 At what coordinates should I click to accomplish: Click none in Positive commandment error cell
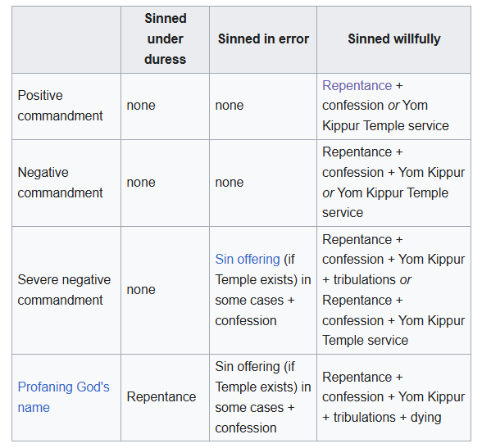[x=230, y=106]
